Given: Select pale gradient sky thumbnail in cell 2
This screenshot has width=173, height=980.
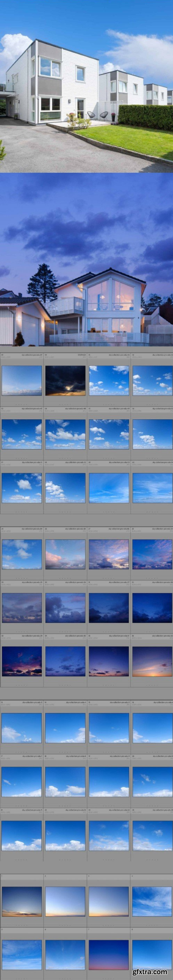Looking at the screenshot, I should 65,902.
